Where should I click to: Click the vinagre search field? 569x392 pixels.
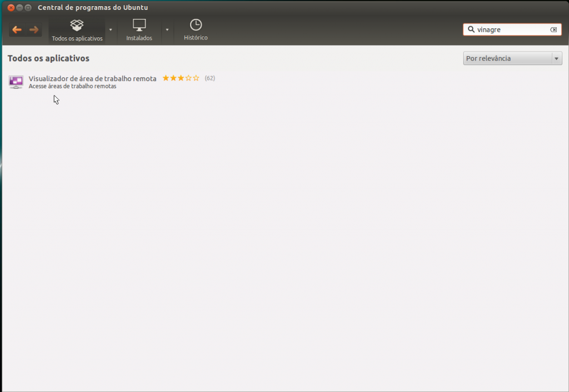tap(512, 30)
